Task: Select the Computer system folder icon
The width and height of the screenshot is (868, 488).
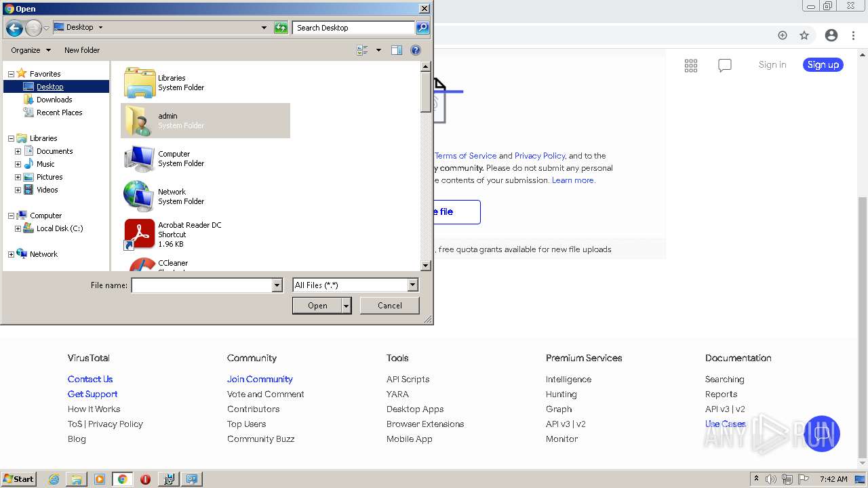Action: (x=140, y=159)
